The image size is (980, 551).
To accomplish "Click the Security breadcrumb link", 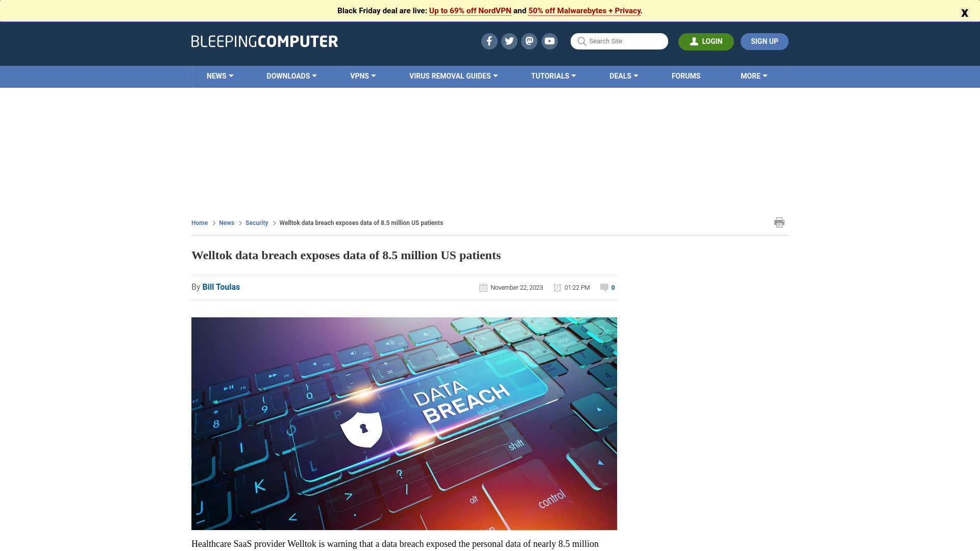I will tap(256, 222).
